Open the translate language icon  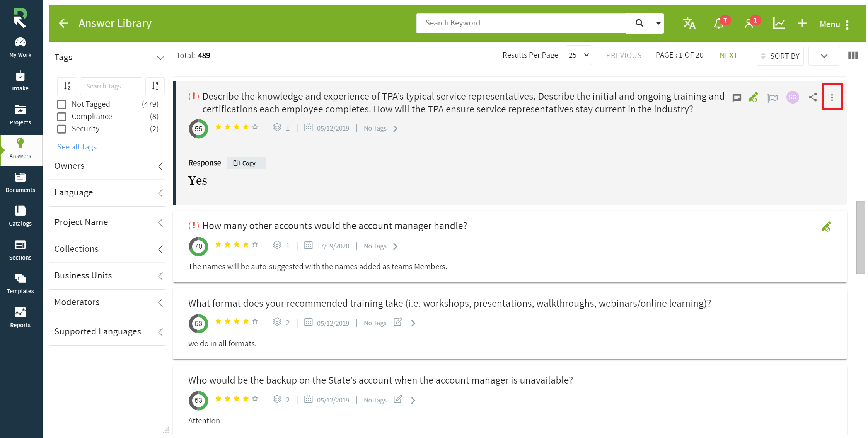click(689, 24)
